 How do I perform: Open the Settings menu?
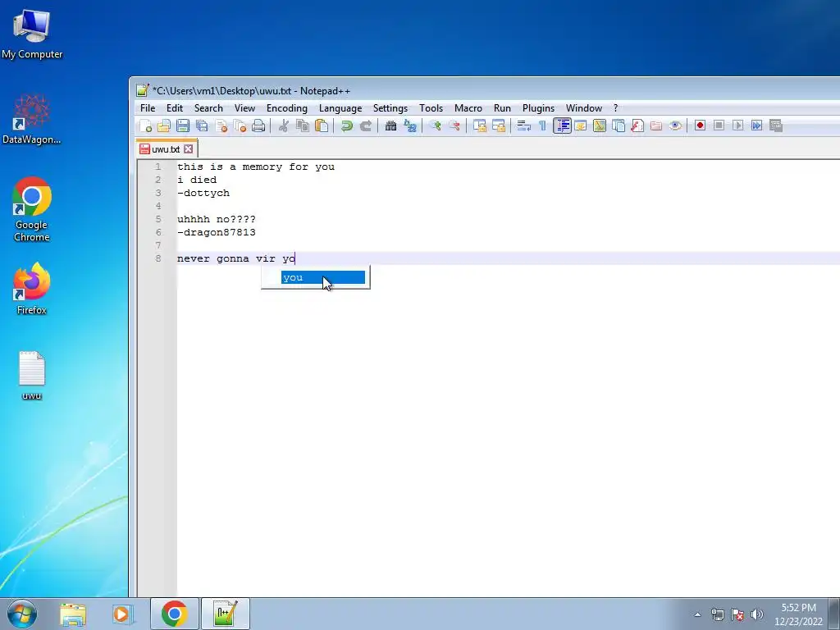coord(390,108)
